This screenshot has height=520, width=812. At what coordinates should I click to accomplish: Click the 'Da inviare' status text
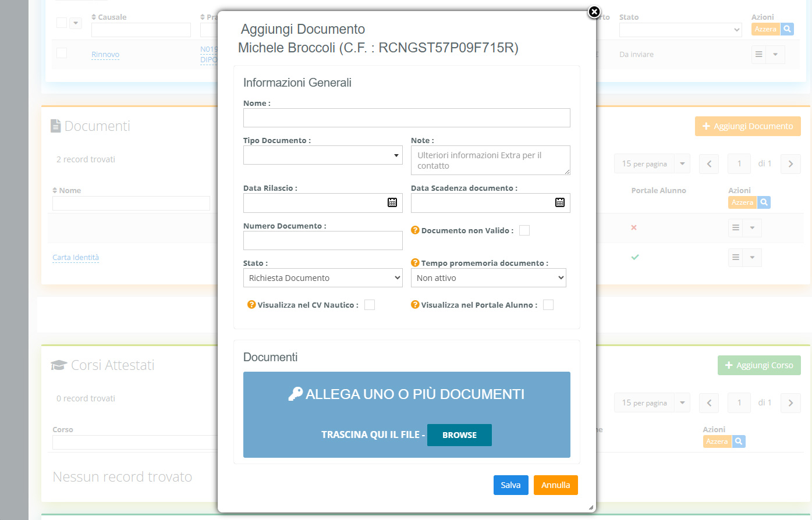point(636,54)
